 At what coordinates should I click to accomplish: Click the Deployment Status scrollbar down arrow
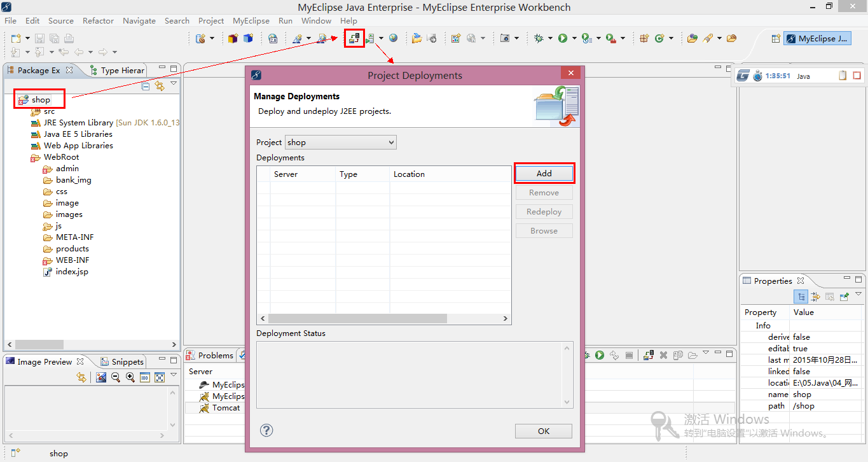pyautogui.click(x=567, y=402)
